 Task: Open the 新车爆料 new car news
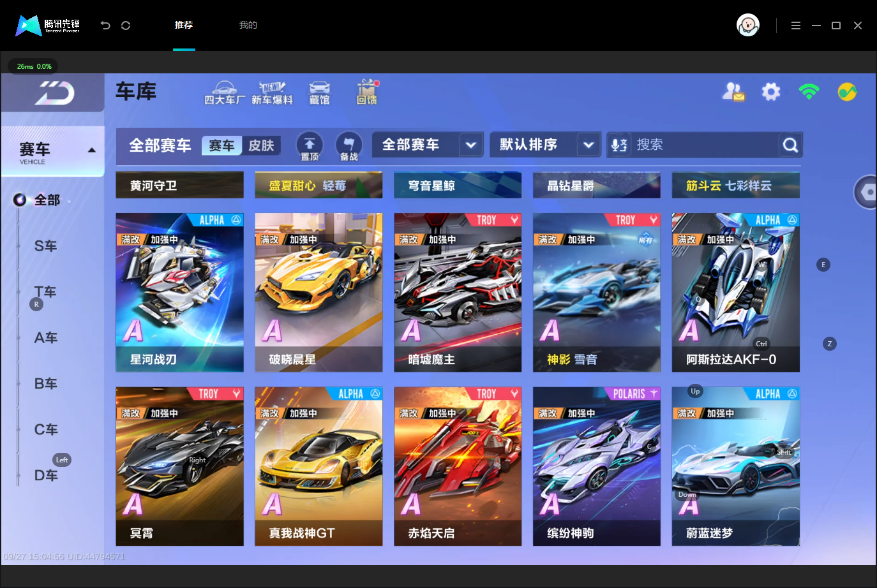[272, 93]
